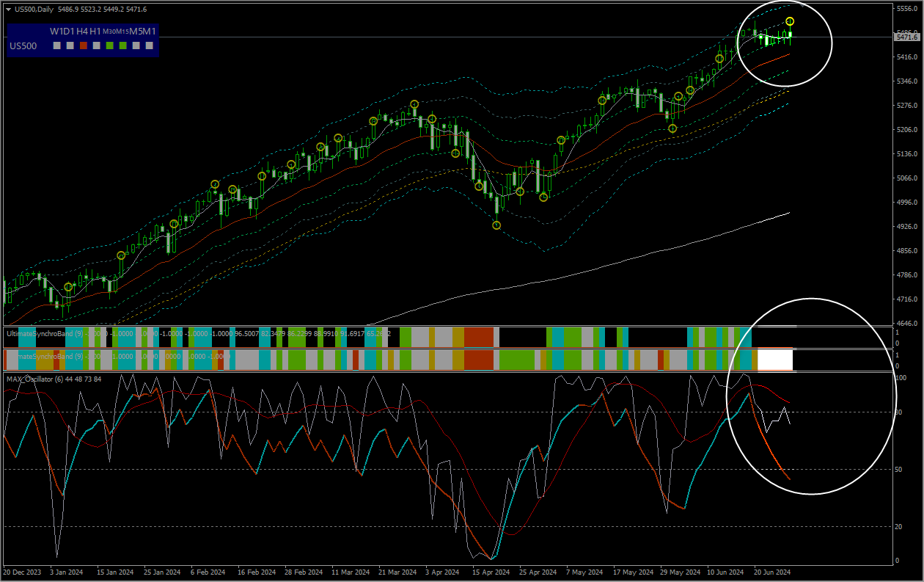
Task: Click the 20 Jun 2024 date label
Action: (x=773, y=572)
